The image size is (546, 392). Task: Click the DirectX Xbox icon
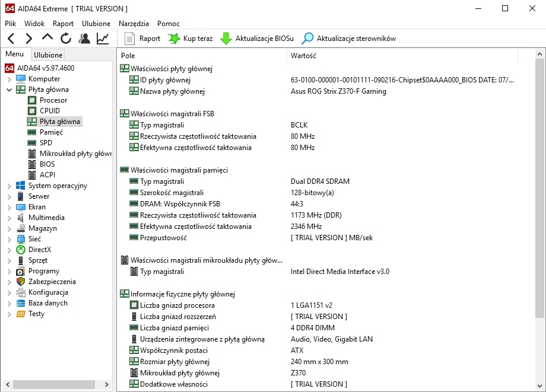21,250
